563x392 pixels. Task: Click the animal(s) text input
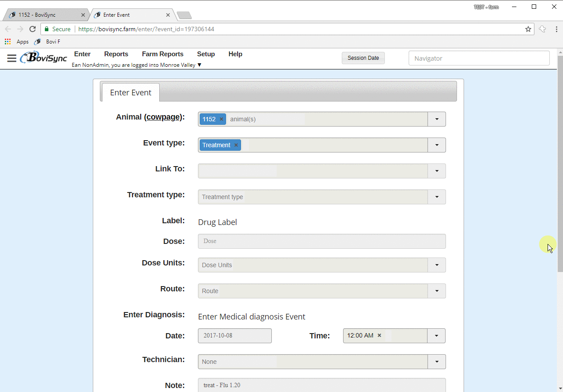266,119
